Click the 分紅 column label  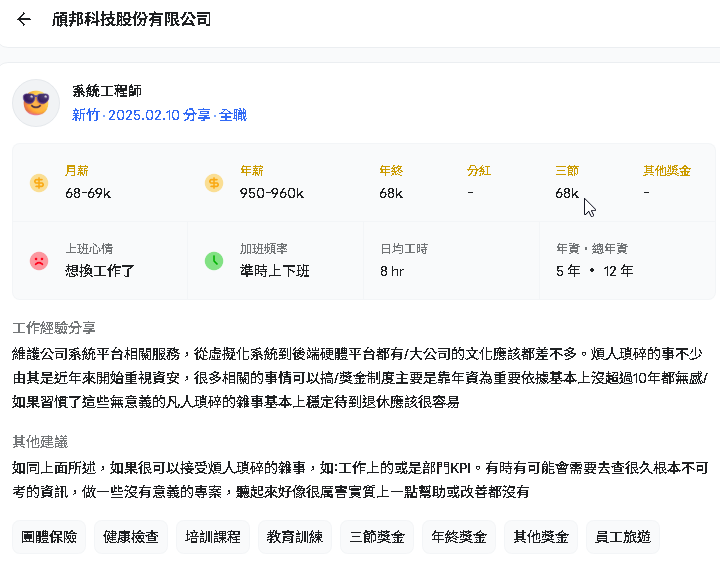tap(479, 171)
